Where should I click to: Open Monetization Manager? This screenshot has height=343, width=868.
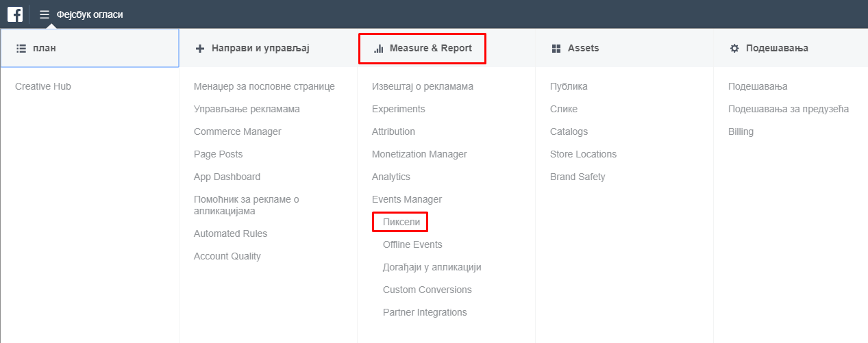point(419,154)
